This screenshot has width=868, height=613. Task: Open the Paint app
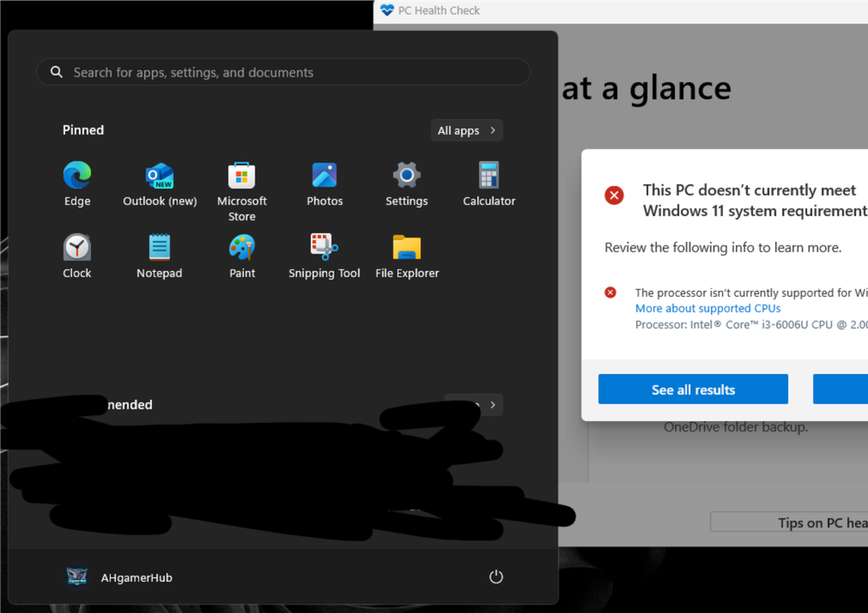(x=242, y=256)
